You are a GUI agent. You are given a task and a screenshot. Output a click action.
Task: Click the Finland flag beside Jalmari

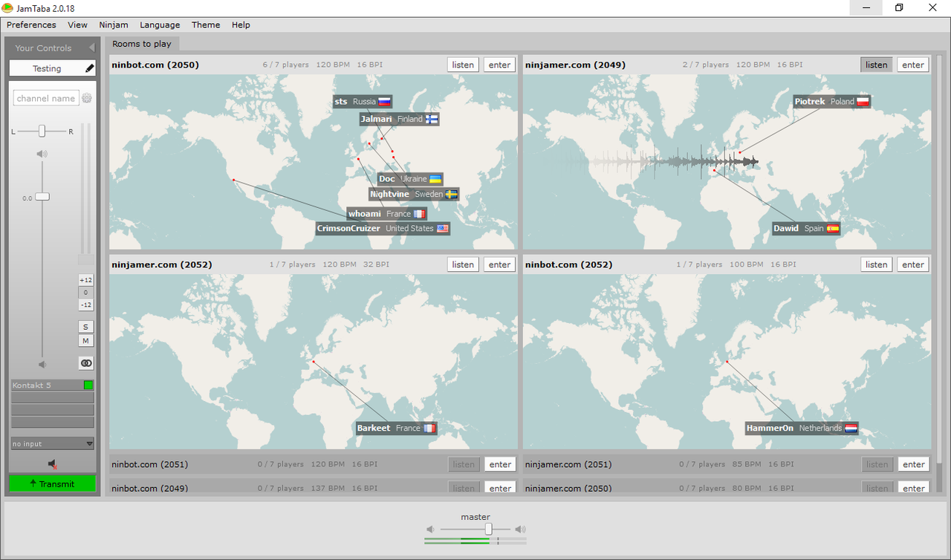(432, 119)
